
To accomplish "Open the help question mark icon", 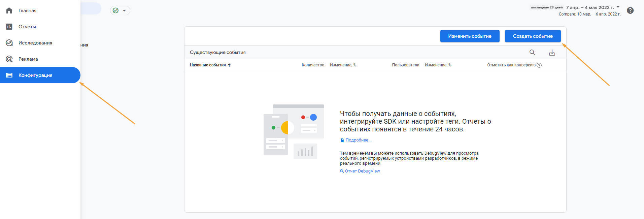I will [x=631, y=10].
